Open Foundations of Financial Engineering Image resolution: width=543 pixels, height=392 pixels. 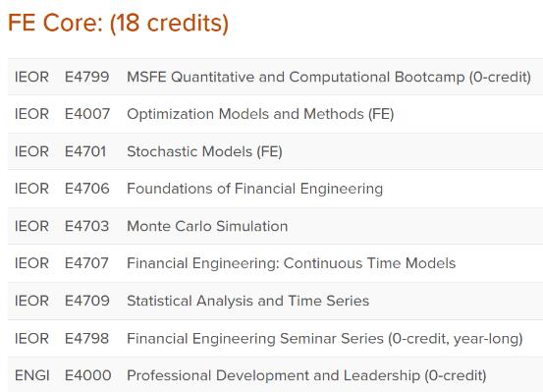coord(255,189)
